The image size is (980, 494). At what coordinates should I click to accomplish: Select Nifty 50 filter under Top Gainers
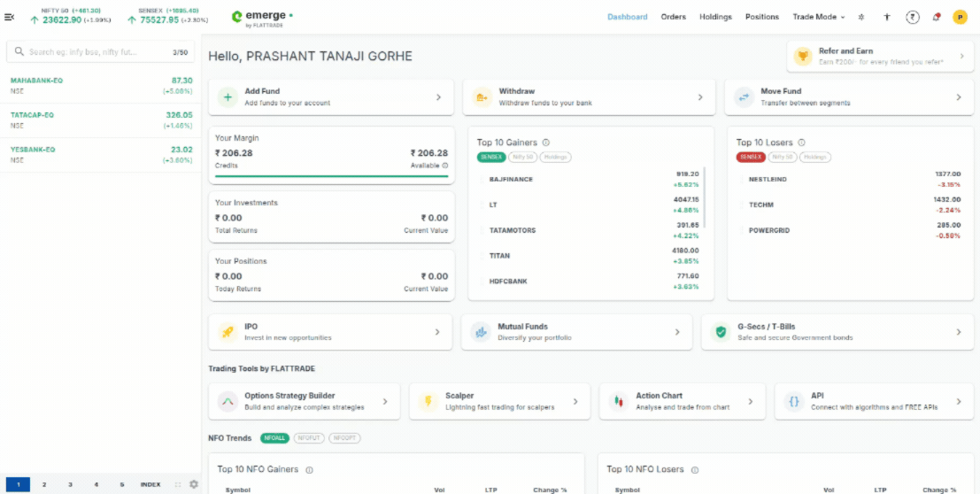522,157
